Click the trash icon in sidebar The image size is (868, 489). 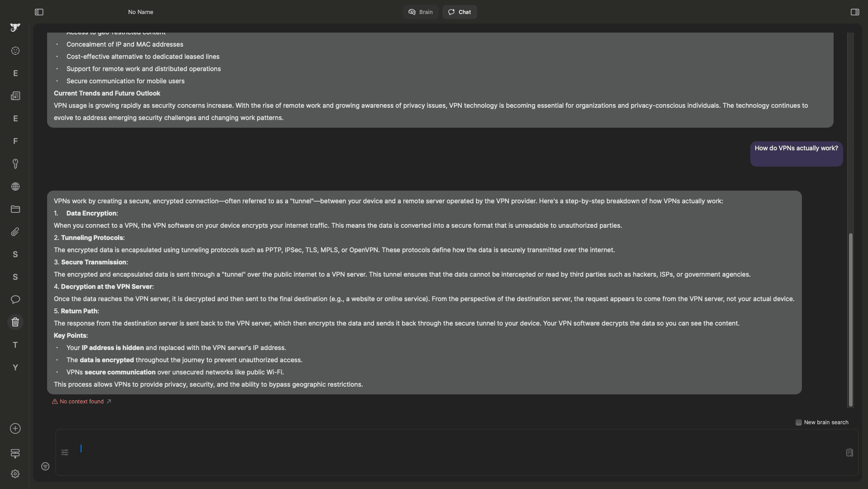click(x=15, y=322)
